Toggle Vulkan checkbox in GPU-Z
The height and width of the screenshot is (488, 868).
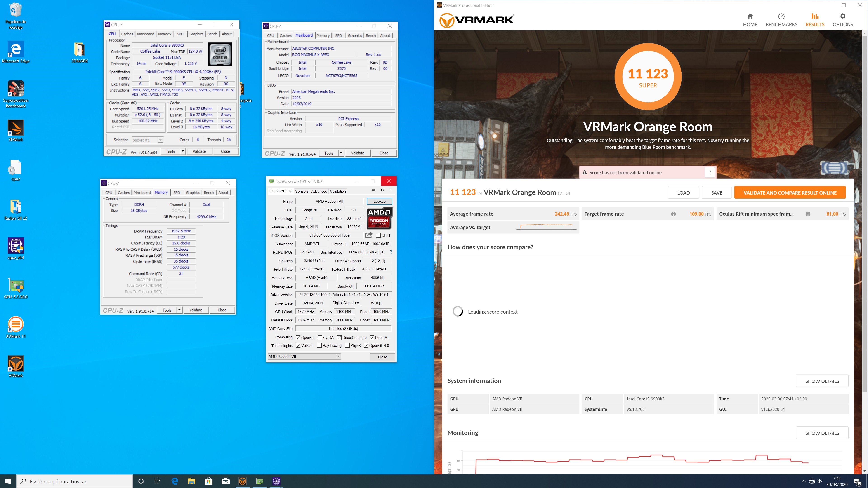298,345
